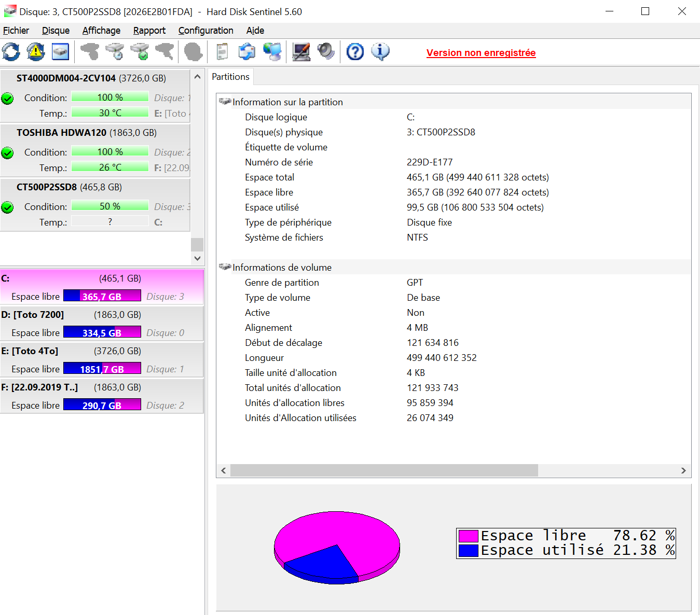Viewport: 700px width, 615px height.
Task: Click right arrow of horizontal scrollbar
Action: pos(683,470)
